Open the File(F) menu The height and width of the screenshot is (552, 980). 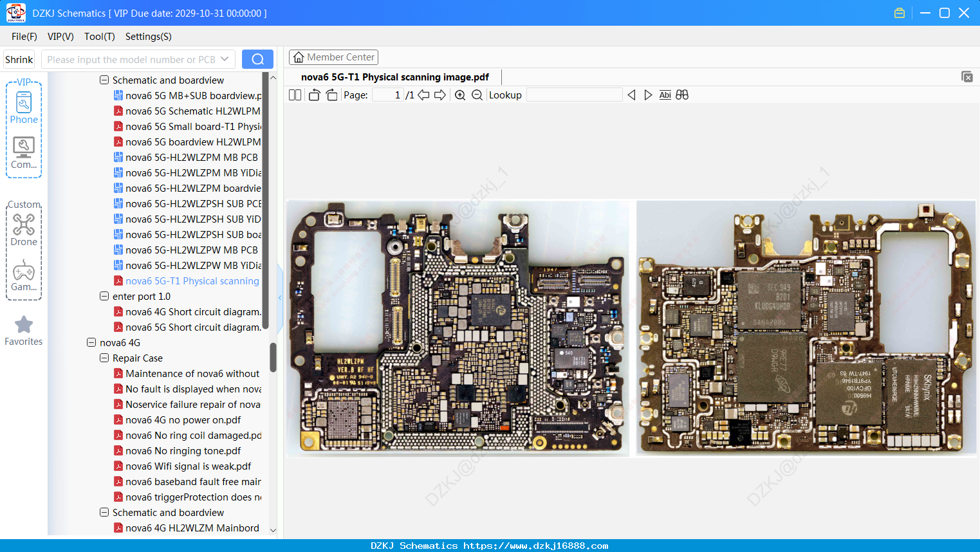coord(24,37)
